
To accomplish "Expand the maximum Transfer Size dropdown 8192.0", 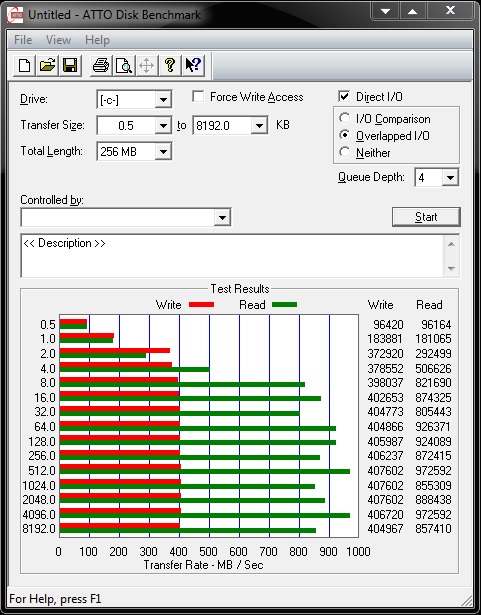I will [x=259, y=126].
